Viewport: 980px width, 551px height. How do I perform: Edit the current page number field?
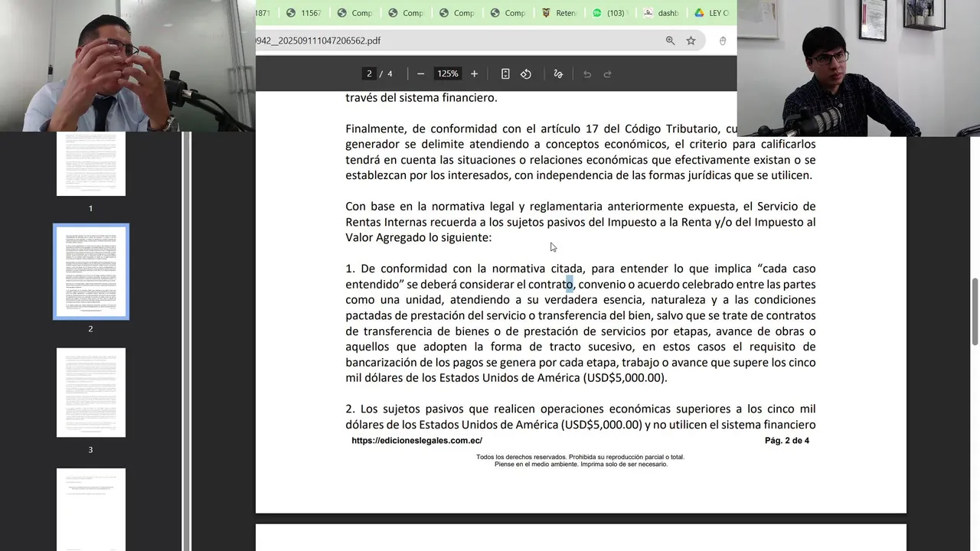point(369,73)
